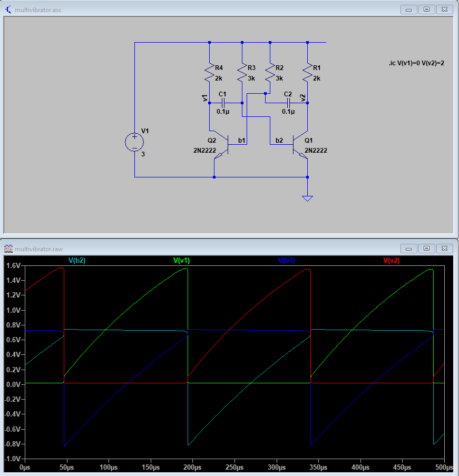Click the 0.1µ value label of C1
This screenshot has width=459, height=476.
(222, 112)
